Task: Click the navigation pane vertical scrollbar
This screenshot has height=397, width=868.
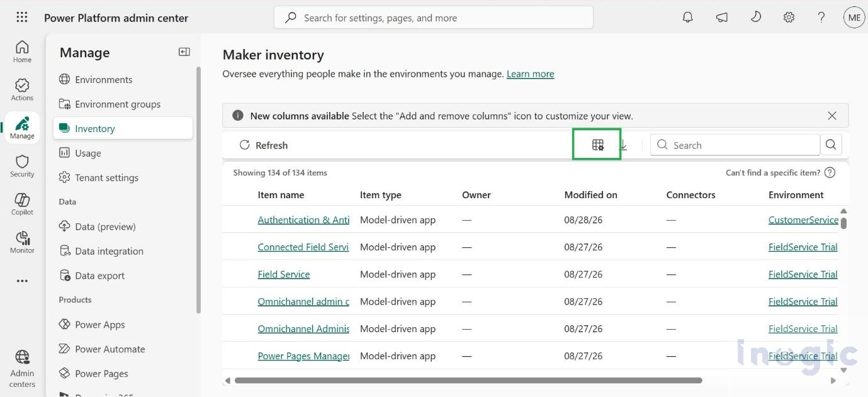Action: pos(199,190)
